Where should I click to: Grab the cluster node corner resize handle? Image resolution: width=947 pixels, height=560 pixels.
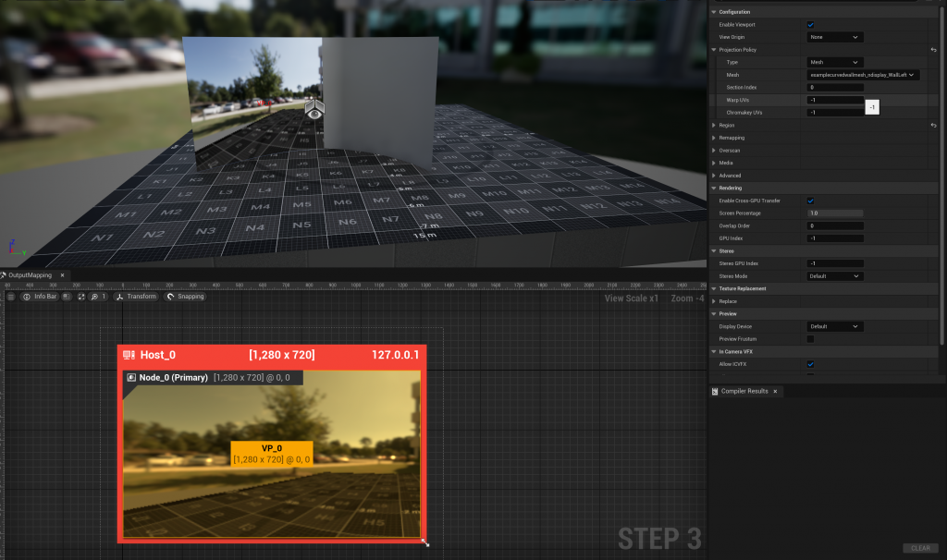click(x=425, y=543)
